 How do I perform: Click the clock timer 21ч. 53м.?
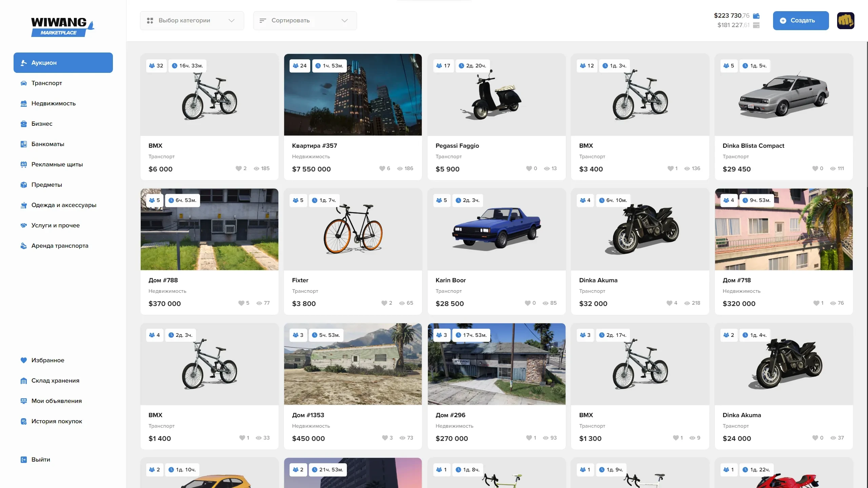(x=328, y=470)
